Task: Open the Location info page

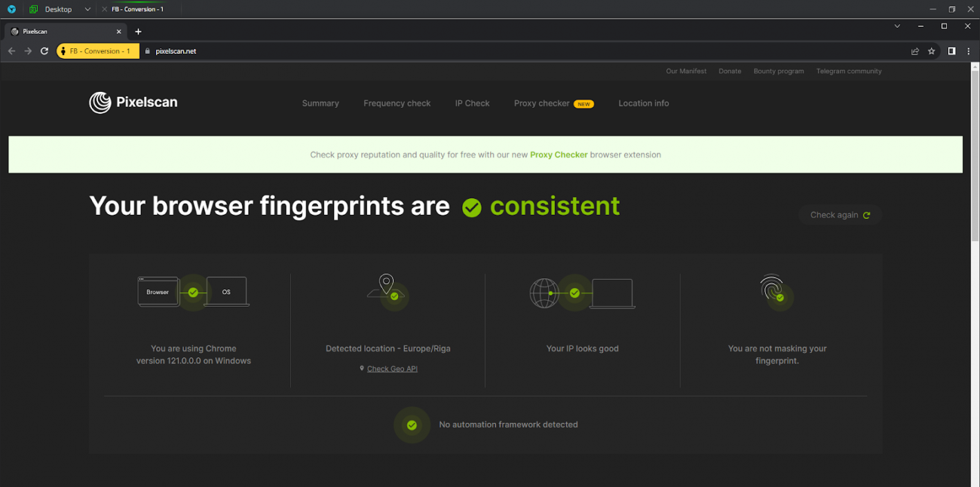Action: (x=643, y=104)
